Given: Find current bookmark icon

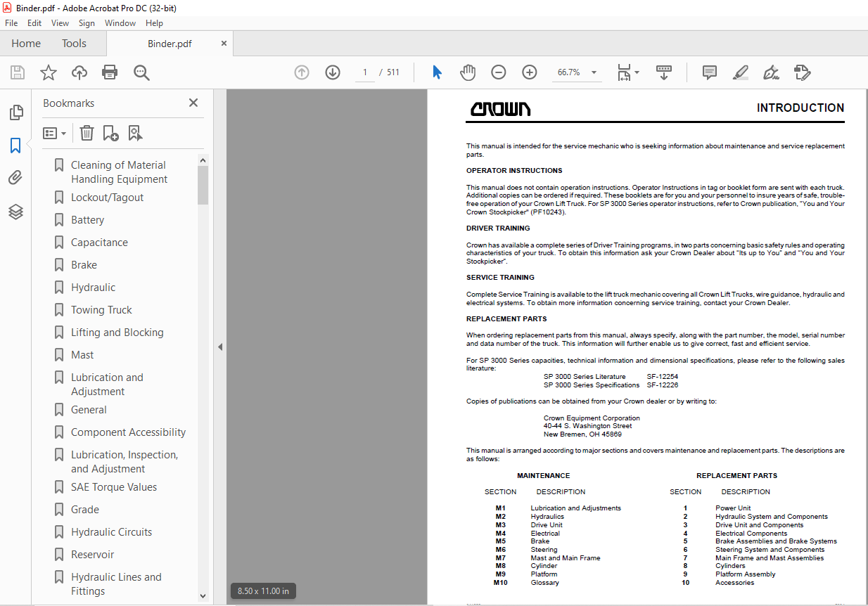Looking at the screenshot, I should tap(135, 133).
